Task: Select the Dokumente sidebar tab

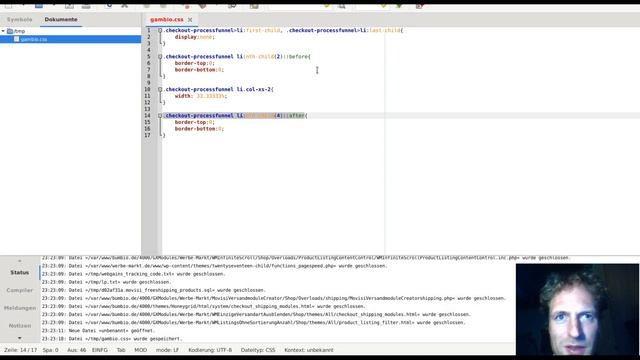Action: [x=61, y=20]
